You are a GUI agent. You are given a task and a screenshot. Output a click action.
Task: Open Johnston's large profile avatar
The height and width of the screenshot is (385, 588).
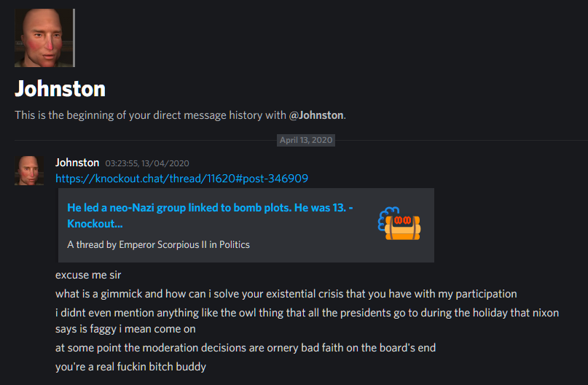44,38
